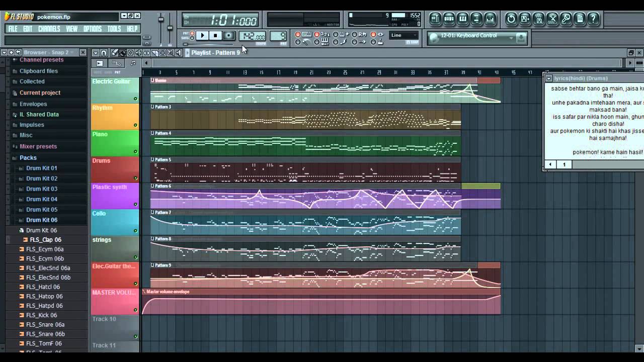Adjust the master pitch slider
The image size is (644, 362).
pos(170,28)
